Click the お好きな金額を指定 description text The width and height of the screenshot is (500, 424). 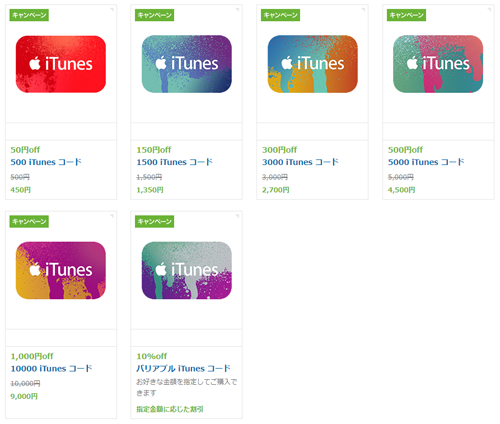pos(187,387)
